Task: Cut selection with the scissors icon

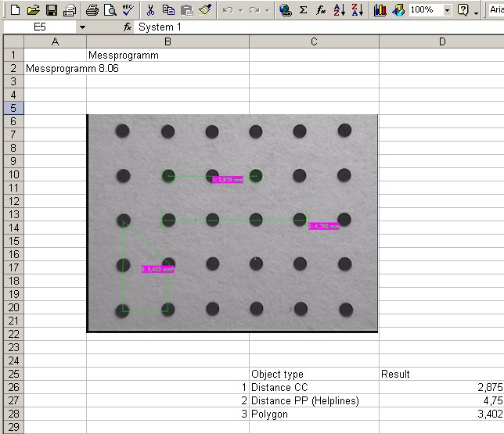Action: [x=151, y=10]
